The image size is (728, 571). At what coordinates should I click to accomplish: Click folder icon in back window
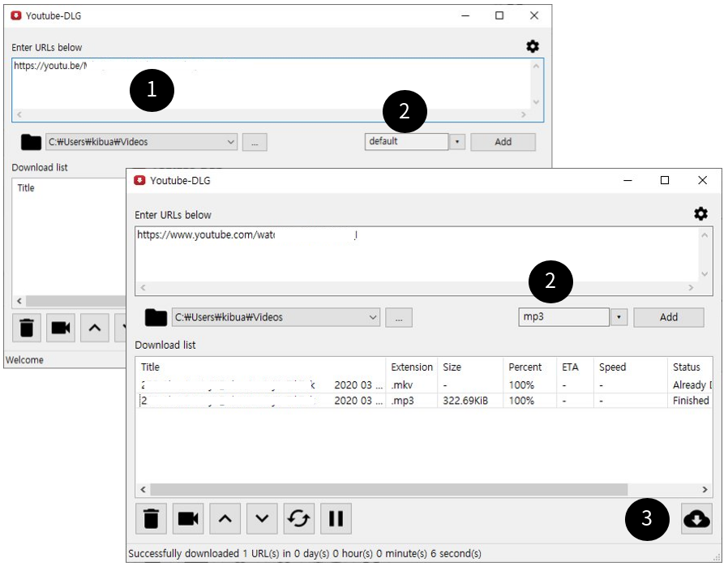tap(31, 142)
